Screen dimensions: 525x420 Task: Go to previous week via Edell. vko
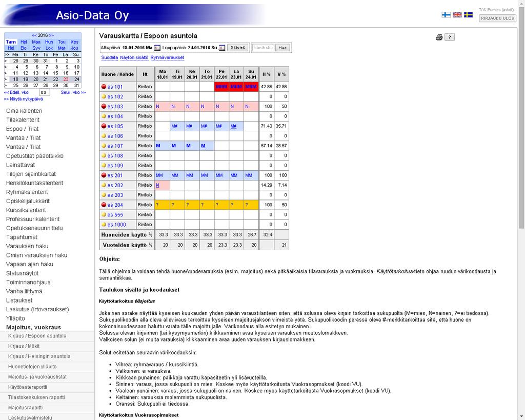coord(16,92)
